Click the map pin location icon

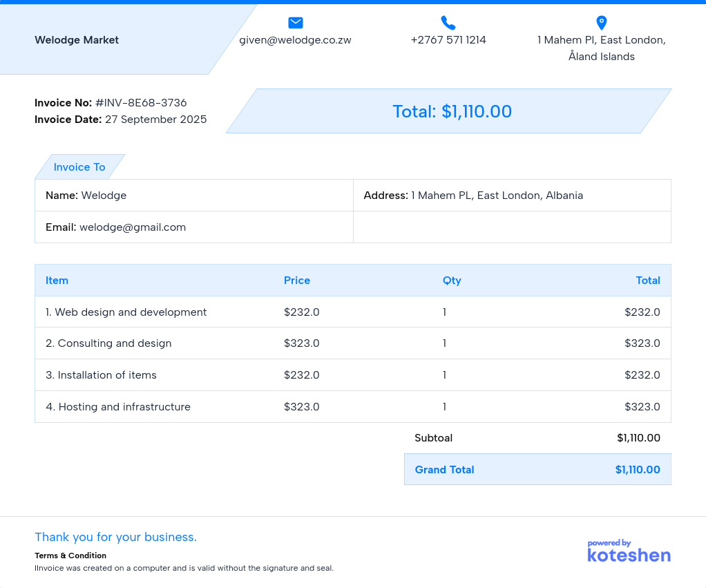click(x=601, y=23)
